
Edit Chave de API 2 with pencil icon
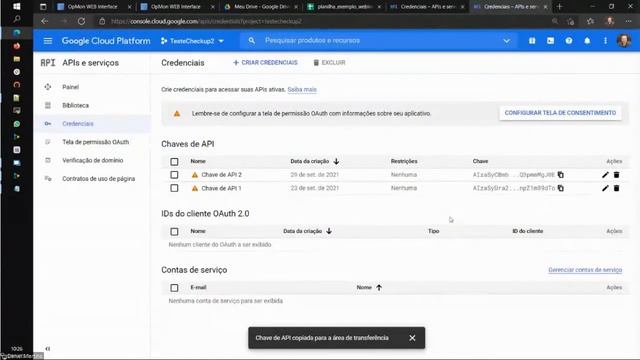(605, 175)
